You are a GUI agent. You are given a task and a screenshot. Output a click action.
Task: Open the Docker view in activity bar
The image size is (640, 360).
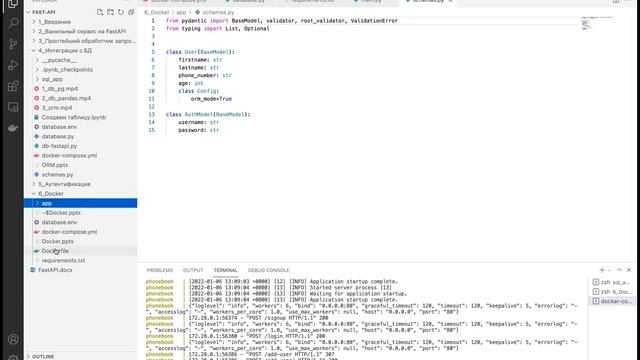(13, 128)
